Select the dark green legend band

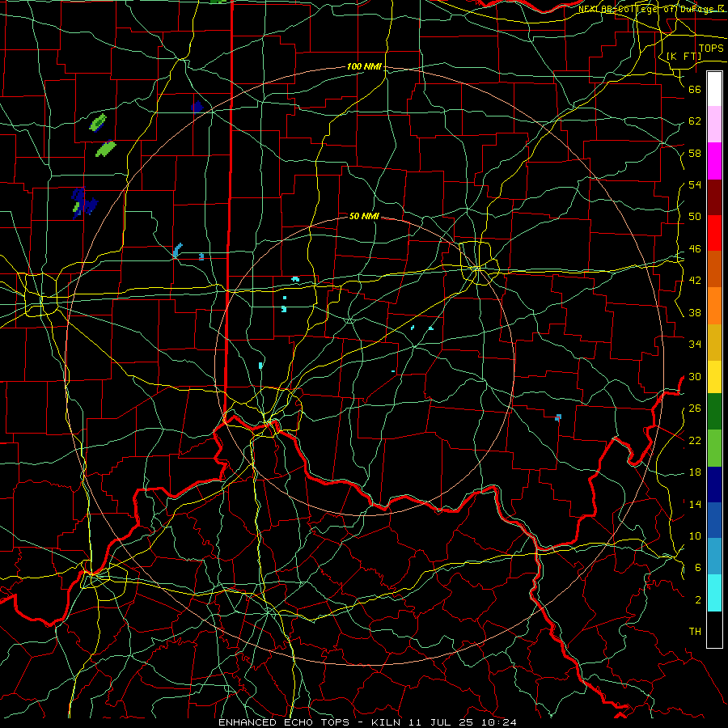click(714, 412)
